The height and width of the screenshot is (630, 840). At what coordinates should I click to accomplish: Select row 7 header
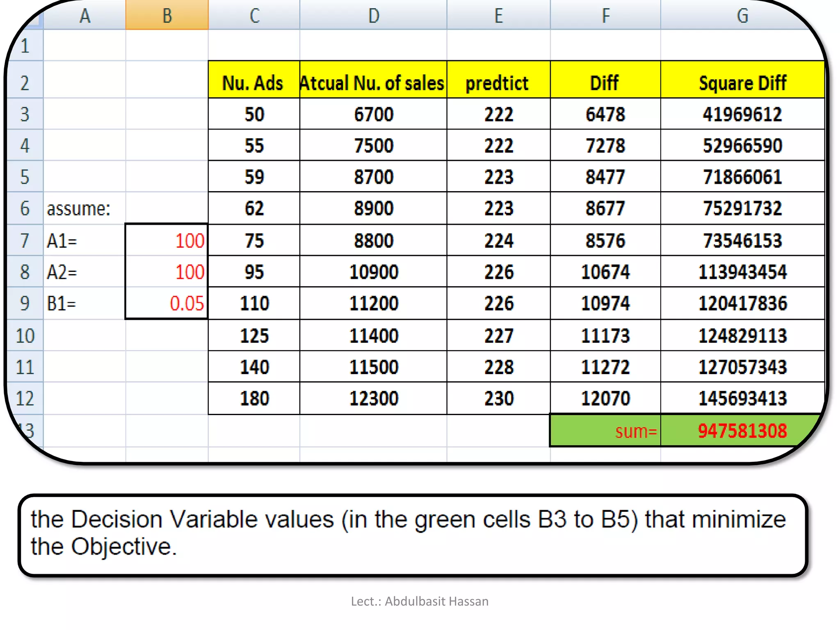tap(25, 240)
